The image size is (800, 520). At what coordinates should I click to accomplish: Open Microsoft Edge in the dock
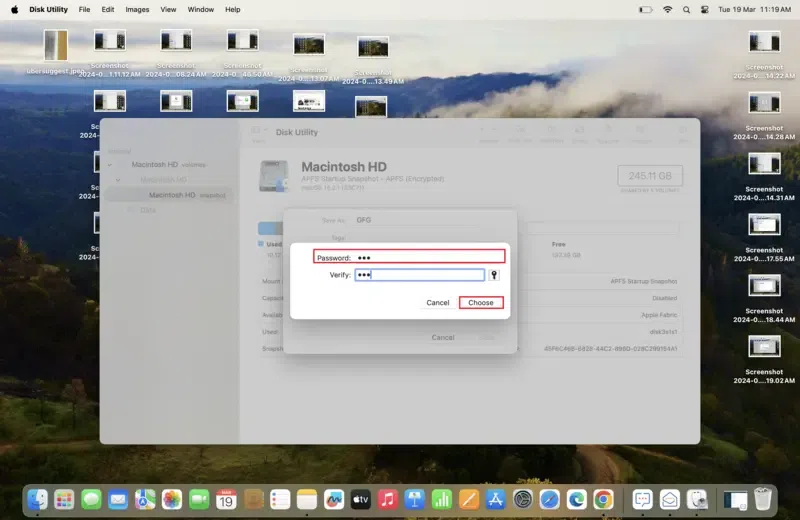(x=577, y=500)
